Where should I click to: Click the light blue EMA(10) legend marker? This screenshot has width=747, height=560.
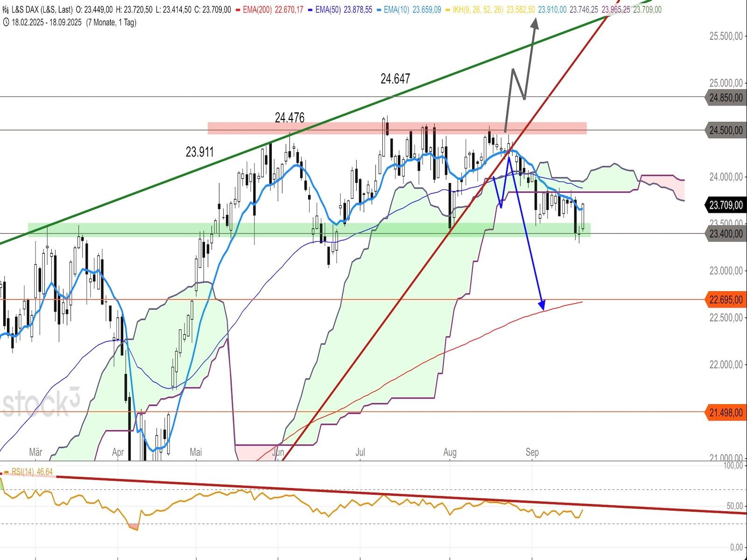379,10
